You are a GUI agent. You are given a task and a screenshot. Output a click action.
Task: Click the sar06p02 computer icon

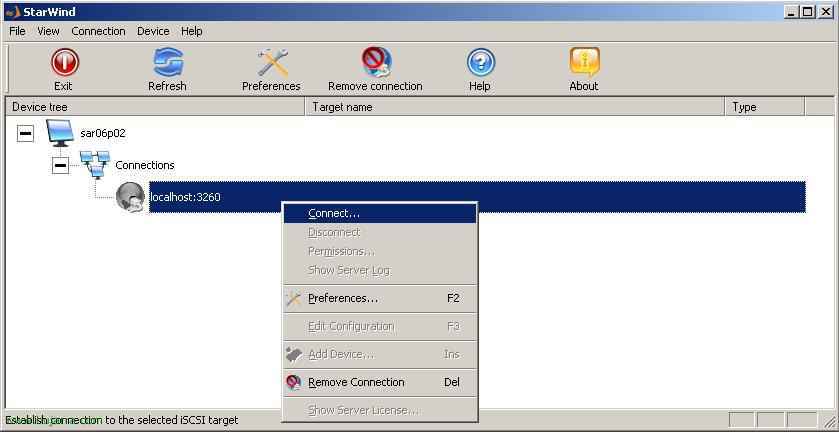click(x=59, y=133)
